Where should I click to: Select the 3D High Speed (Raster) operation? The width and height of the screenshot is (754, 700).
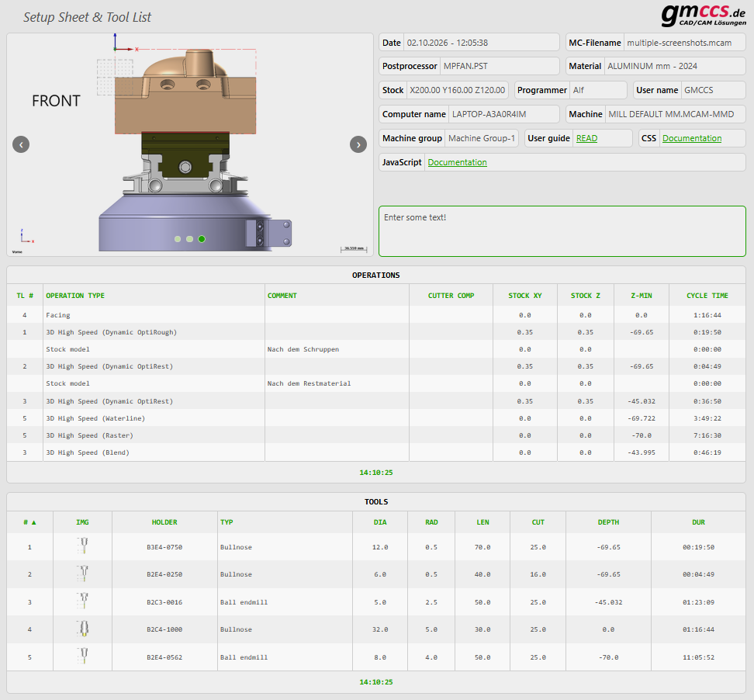tap(376, 436)
